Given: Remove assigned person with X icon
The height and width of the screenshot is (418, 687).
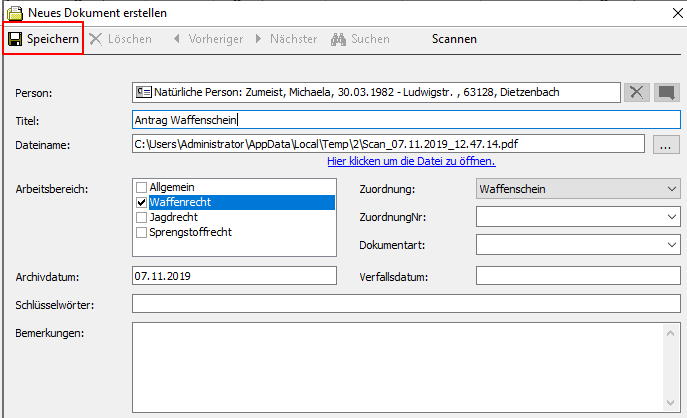Looking at the screenshot, I should click(636, 93).
